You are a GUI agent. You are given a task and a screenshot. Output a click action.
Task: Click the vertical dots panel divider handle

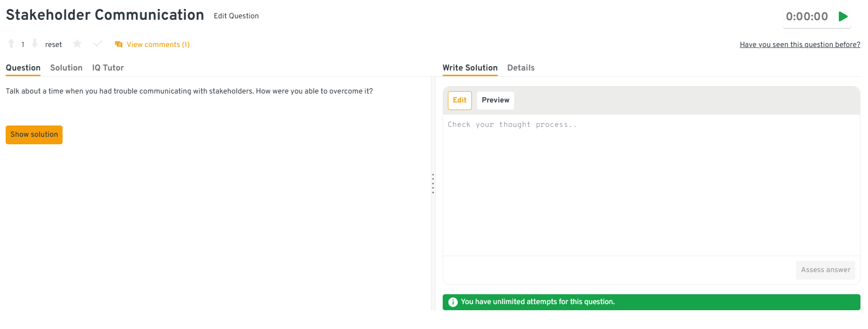(433, 183)
